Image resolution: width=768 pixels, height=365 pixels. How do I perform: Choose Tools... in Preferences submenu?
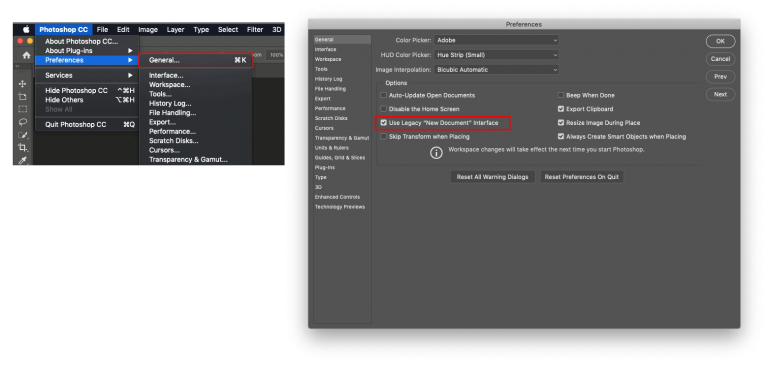pyautogui.click(x=160, y=94)
